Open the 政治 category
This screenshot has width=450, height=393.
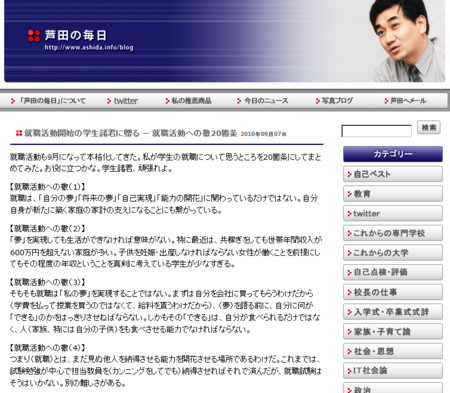(x=393, y=388)
